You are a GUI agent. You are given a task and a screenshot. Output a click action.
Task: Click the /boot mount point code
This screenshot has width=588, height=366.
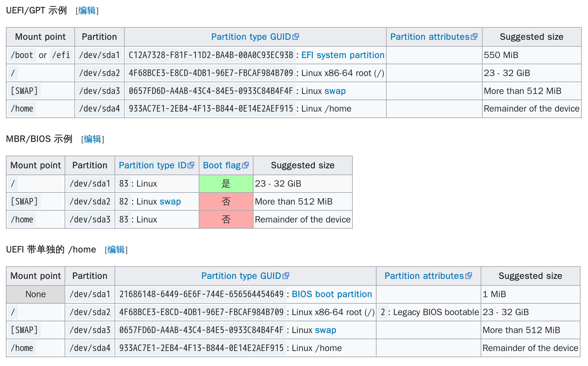22,55
